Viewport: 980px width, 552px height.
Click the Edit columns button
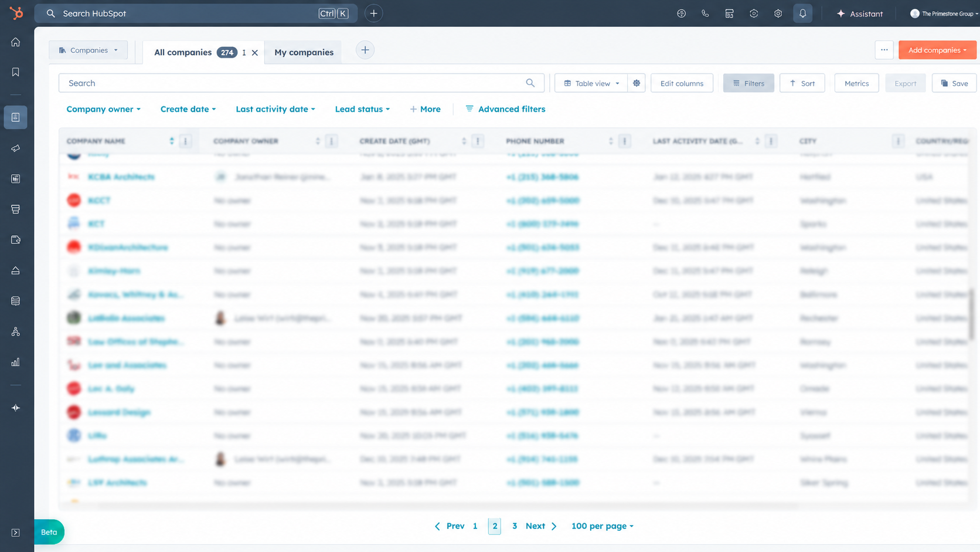tap(682, 83)
